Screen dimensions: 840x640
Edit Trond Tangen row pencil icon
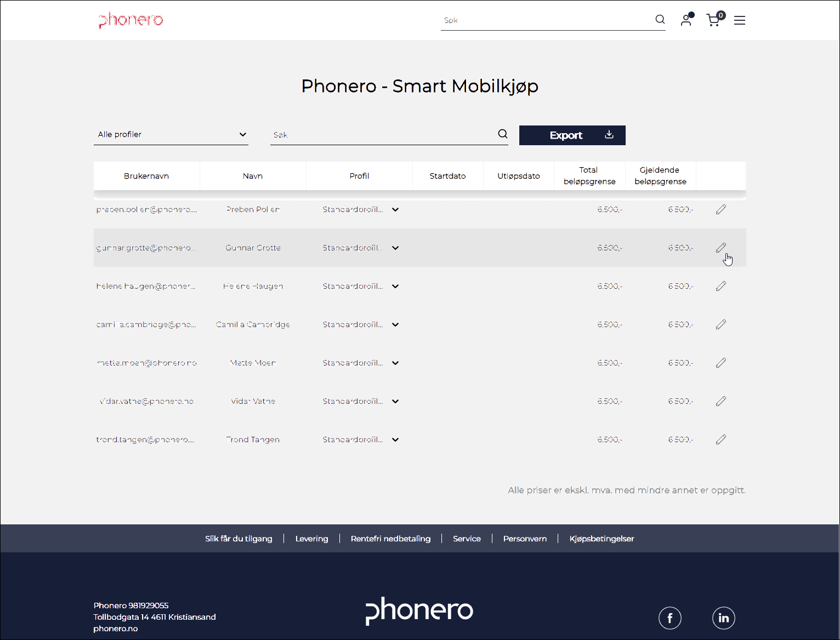click(x=721, y=439)
